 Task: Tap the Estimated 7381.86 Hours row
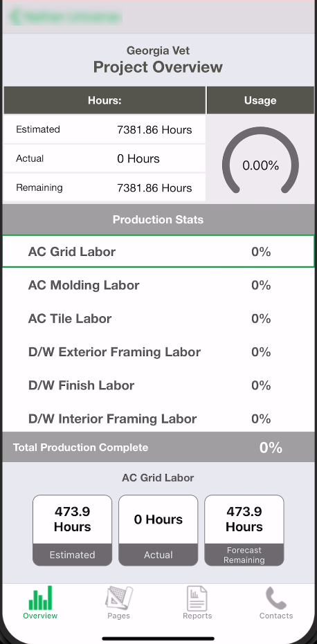pyautogui.click(x=105, y=129)
